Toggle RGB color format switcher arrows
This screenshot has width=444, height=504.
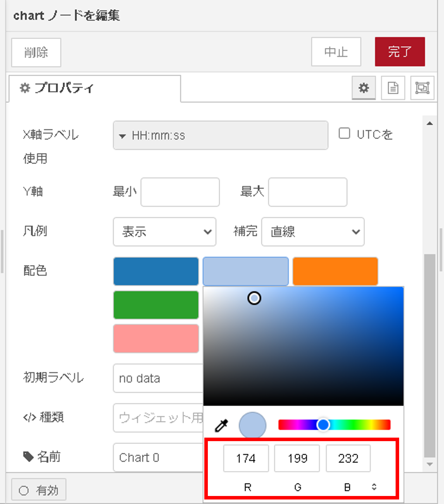(x=374, y=487)
